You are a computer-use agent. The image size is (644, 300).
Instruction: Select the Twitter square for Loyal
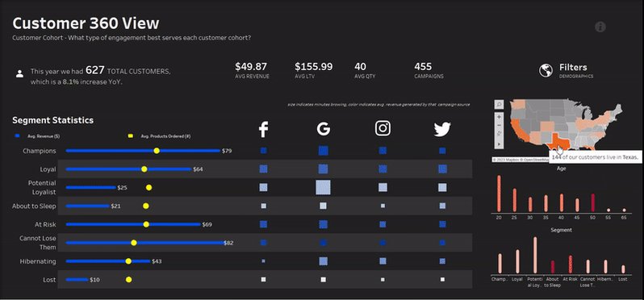click(x=442, y=169)
